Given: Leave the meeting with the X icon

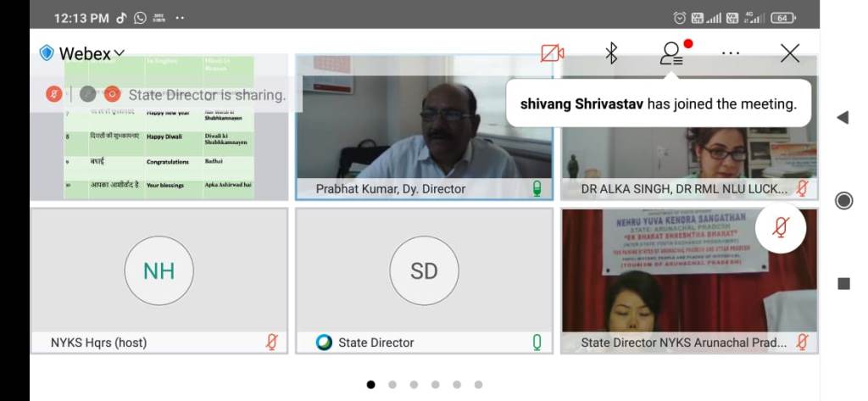Looking at the screenshot, I should [790, 53].
